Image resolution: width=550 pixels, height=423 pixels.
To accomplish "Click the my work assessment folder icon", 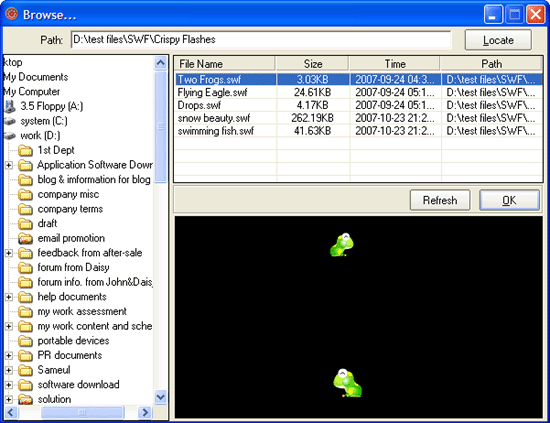I will 25,312.
